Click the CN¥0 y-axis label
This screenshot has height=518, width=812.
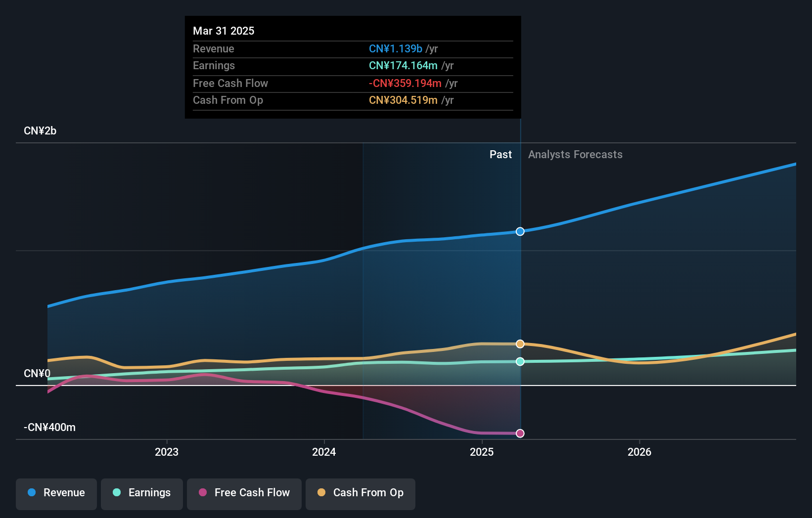pos(37,373)
